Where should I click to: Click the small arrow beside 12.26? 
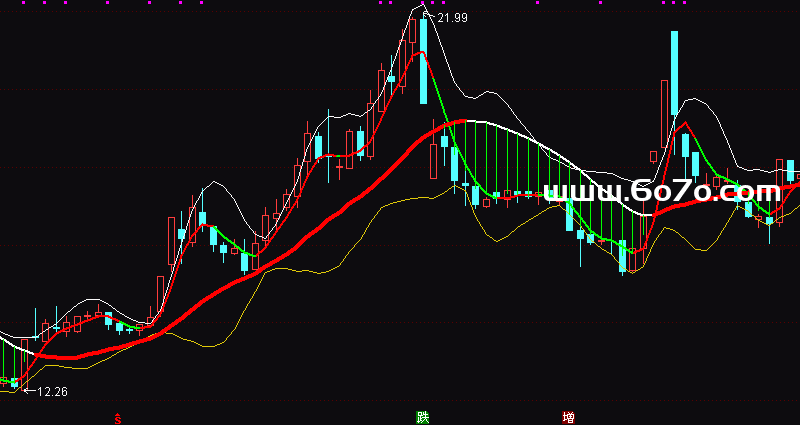point(29,391)
